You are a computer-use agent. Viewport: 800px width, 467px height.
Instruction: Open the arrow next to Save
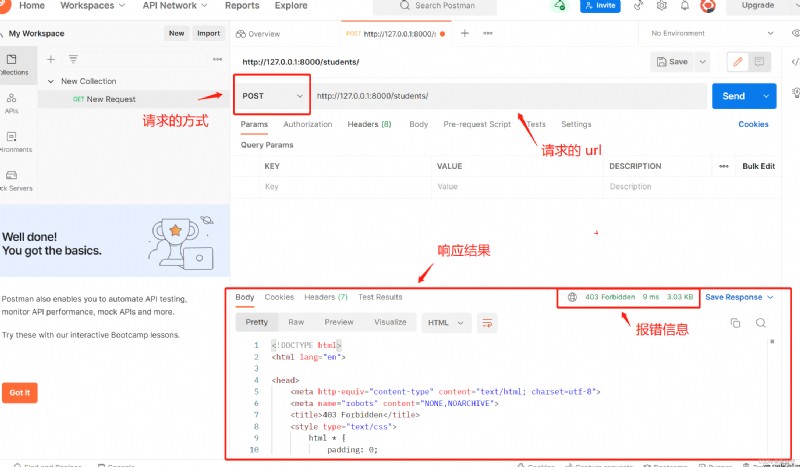pos(703,62)
